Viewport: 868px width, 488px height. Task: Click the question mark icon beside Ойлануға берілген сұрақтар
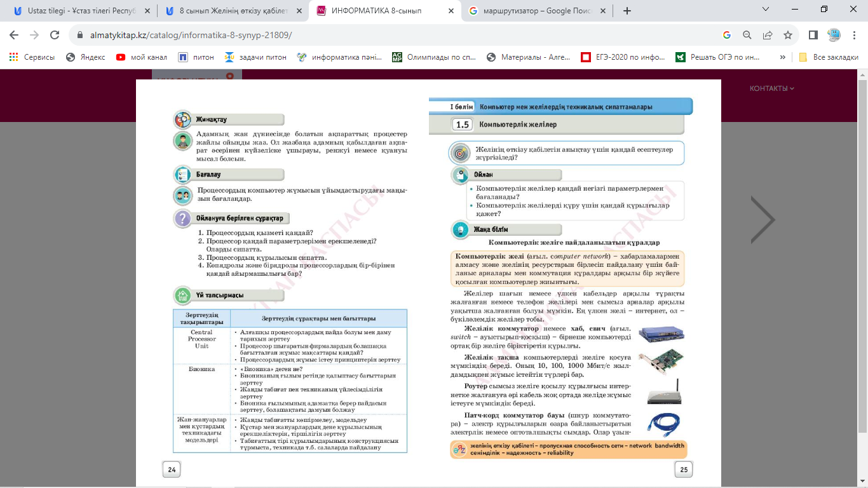[182, 219]
